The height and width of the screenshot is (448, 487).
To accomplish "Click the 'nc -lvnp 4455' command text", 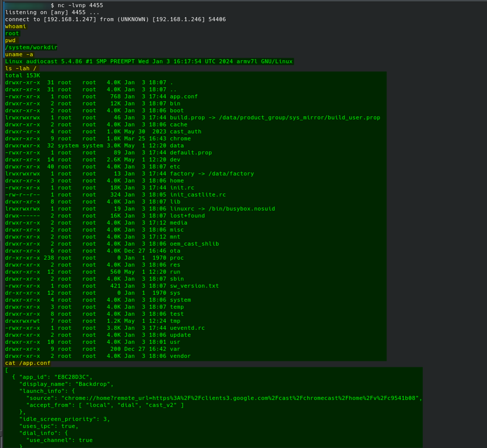I will pos(80,5).
